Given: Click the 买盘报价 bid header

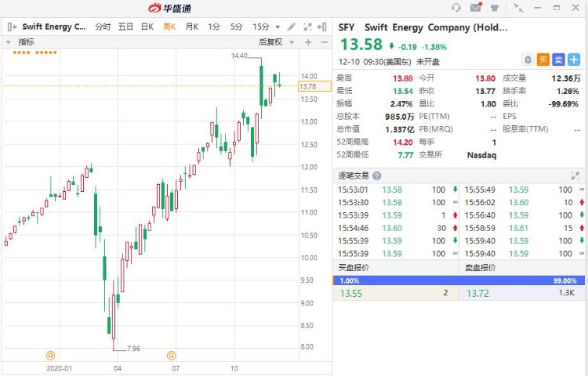Looking at the screenshot, I should tap(354, 267).
